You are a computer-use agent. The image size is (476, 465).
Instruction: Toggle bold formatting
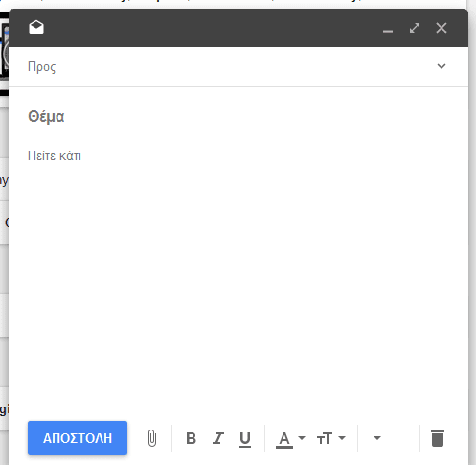(191, 438)
